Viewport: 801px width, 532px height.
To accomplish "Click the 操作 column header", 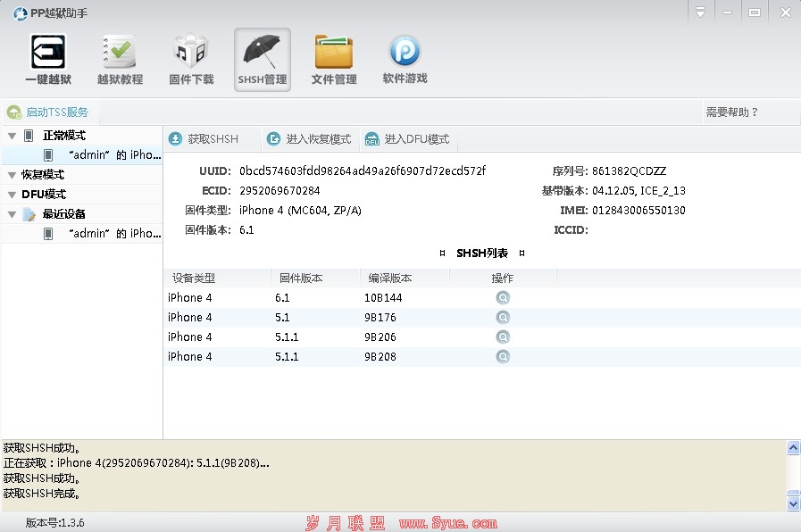I will (503, 278).
